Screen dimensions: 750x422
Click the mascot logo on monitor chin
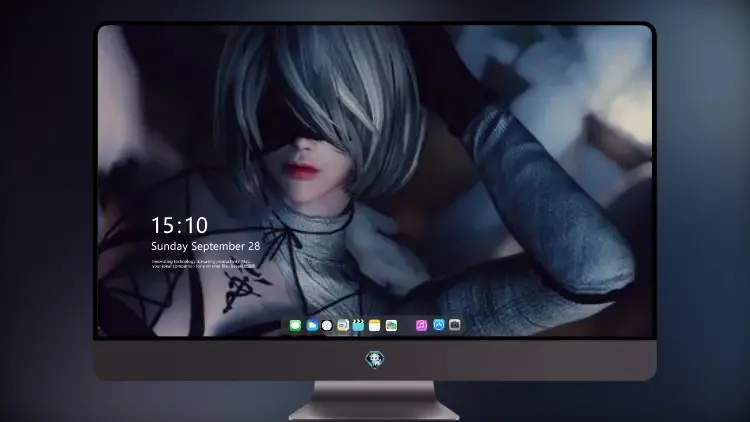click(375, 359)
